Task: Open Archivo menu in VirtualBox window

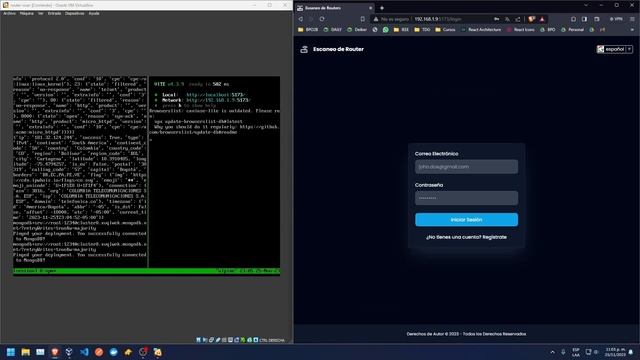Action: pos(9,13)
